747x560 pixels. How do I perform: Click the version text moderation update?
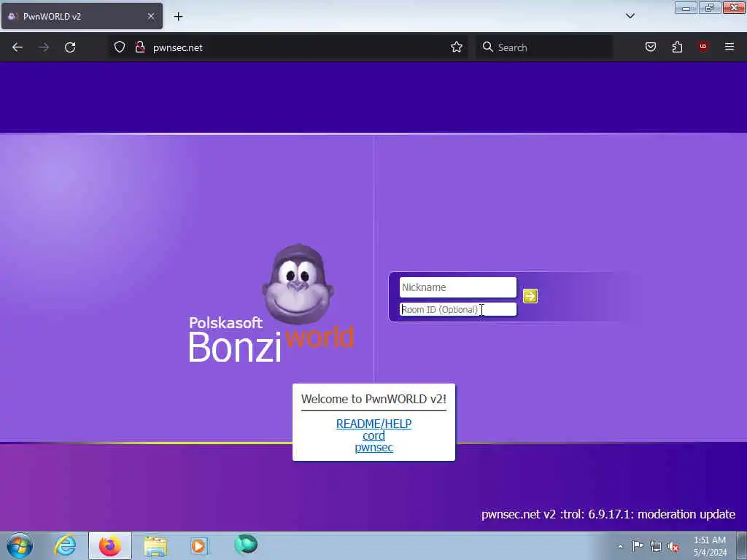pos(608,514)
